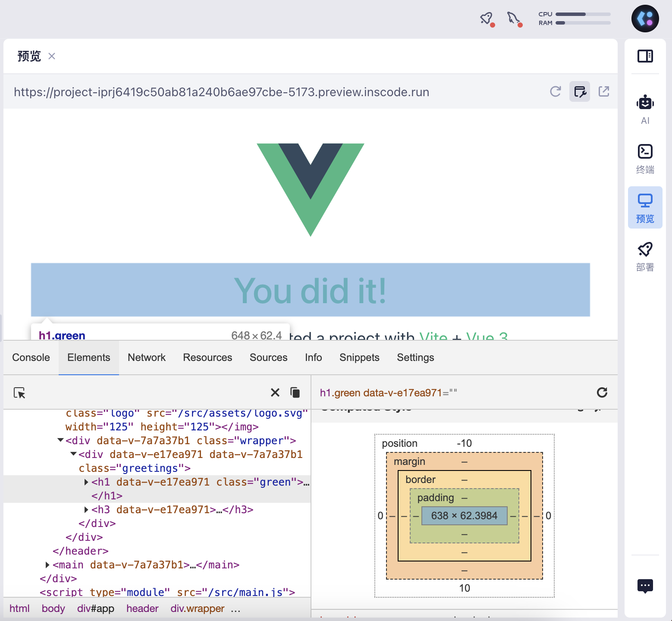The width and height of the screenshot is (672, 621).
Task: Toggle the devtools debug icon in address bar
Action: pos(580,91)
